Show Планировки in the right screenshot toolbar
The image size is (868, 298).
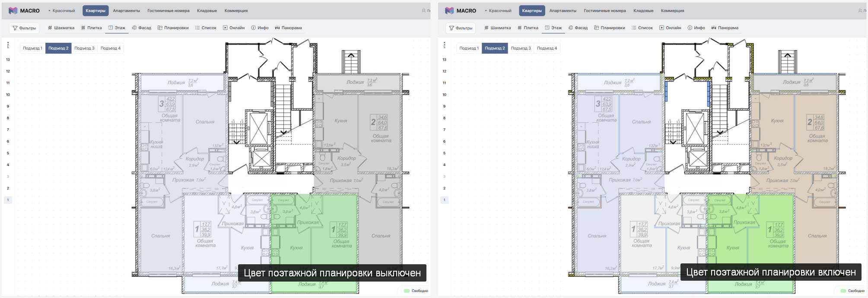coord(610,28)
